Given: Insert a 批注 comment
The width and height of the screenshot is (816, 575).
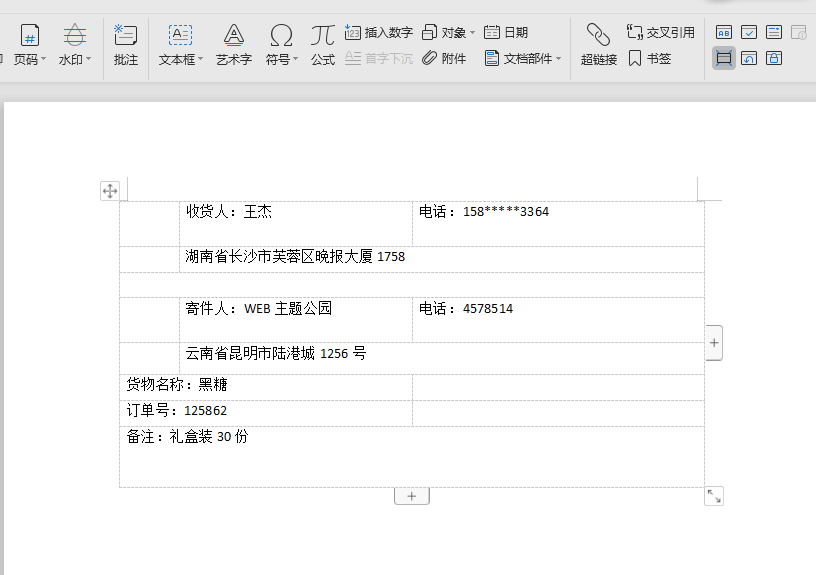Looking at the screenshot, I should coord(125,46).
